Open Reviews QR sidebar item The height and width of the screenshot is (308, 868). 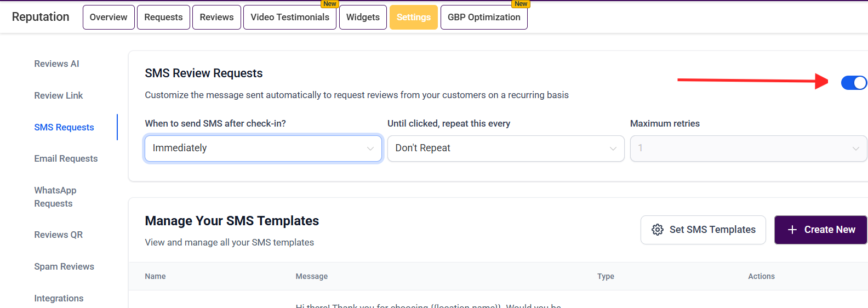[x=59, y=235]
